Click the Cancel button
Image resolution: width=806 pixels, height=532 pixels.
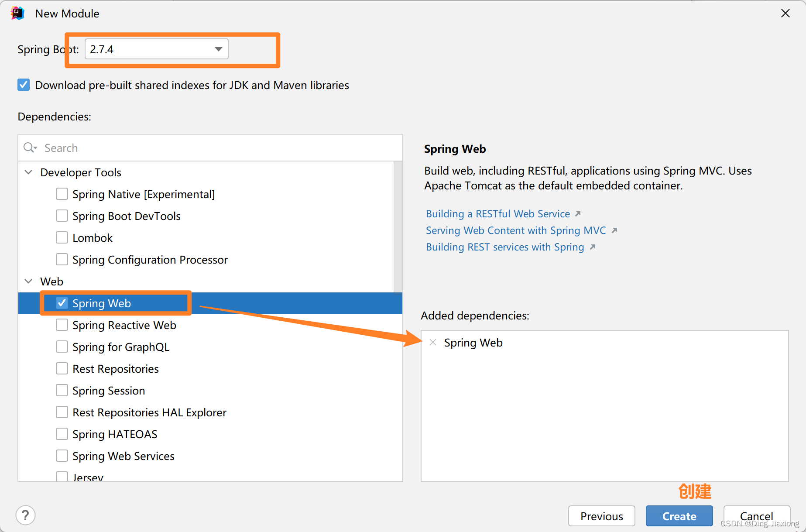pos(757,516)
